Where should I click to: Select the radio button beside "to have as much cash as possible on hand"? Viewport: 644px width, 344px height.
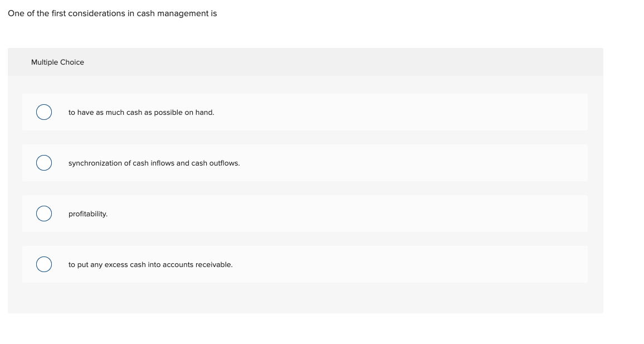click(x=44, y=112)
